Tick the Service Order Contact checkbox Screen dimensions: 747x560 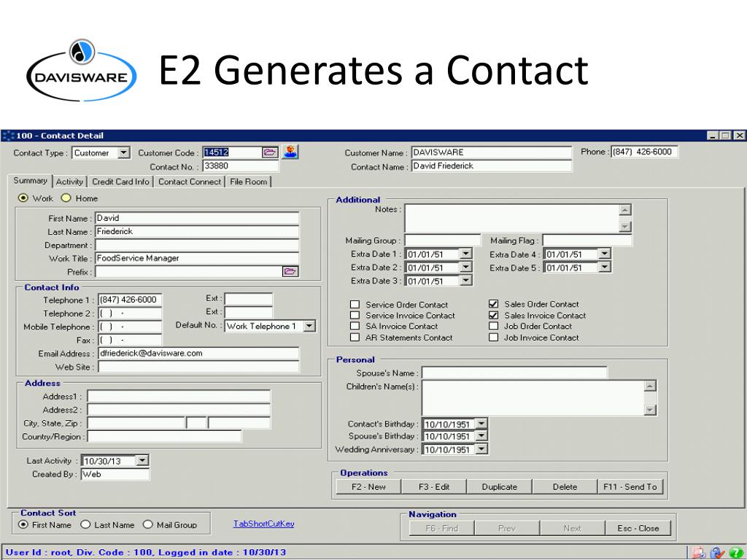[355, 304]
